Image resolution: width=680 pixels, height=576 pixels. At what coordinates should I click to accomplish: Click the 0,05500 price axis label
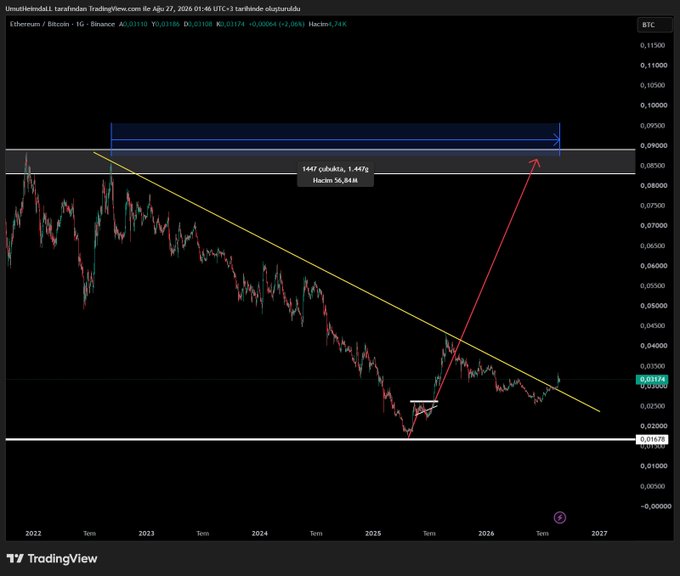click(x=653, y=285)
